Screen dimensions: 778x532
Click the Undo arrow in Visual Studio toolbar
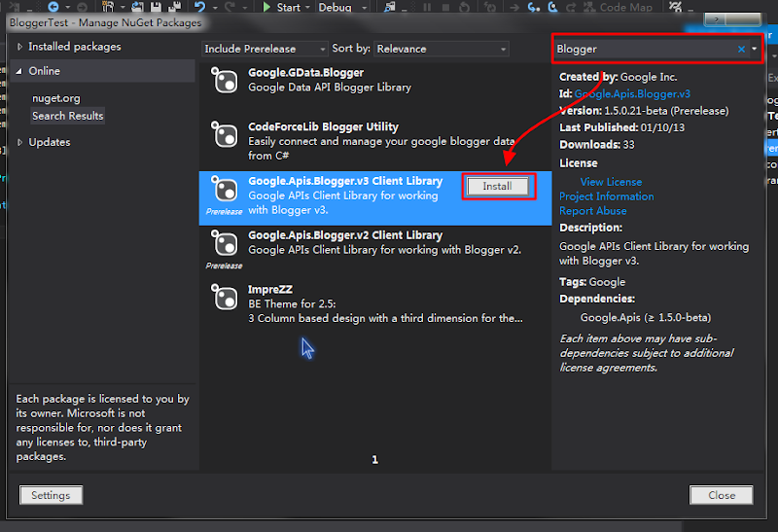click(200, 7)
